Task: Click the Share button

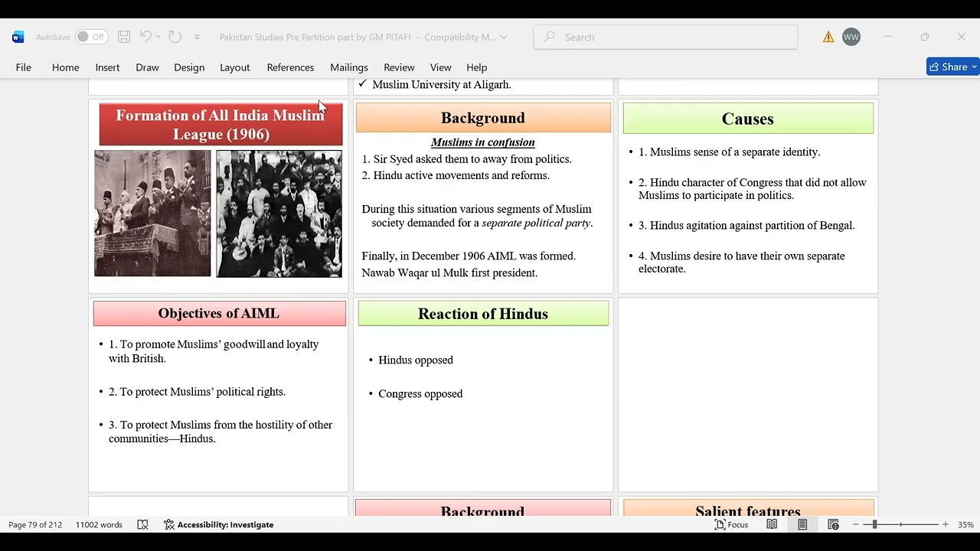Action: (x=952, y=67)
